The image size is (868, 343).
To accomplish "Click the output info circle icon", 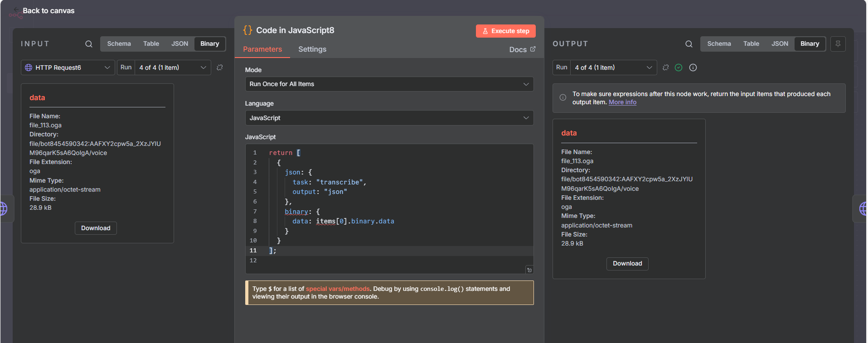I will tap(693, 68).
